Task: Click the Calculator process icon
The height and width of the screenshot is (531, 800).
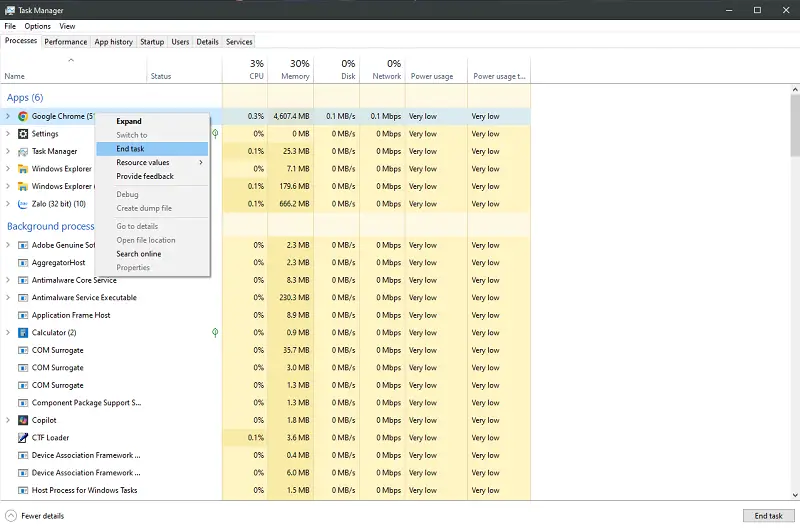Action: click(x=23, y=333)
